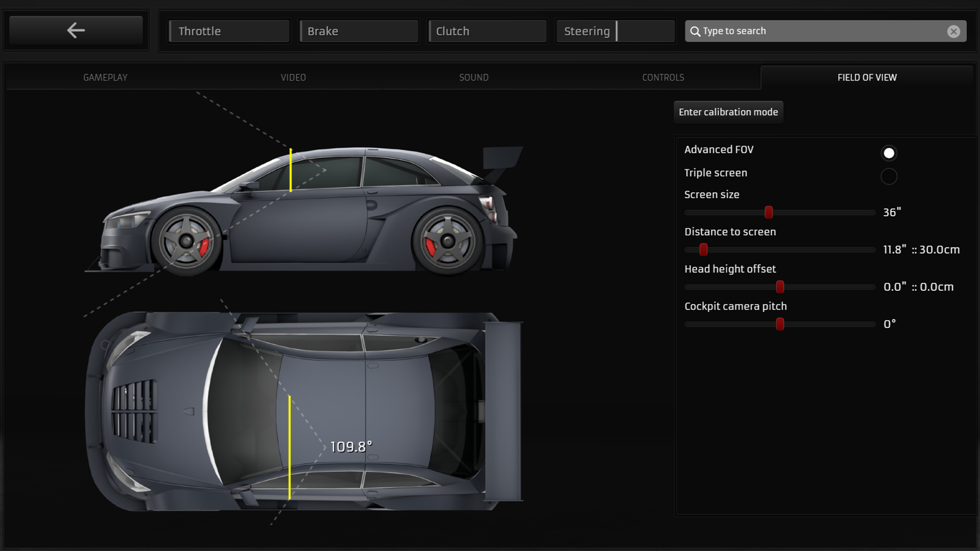Focus the Steering input field

615,31
